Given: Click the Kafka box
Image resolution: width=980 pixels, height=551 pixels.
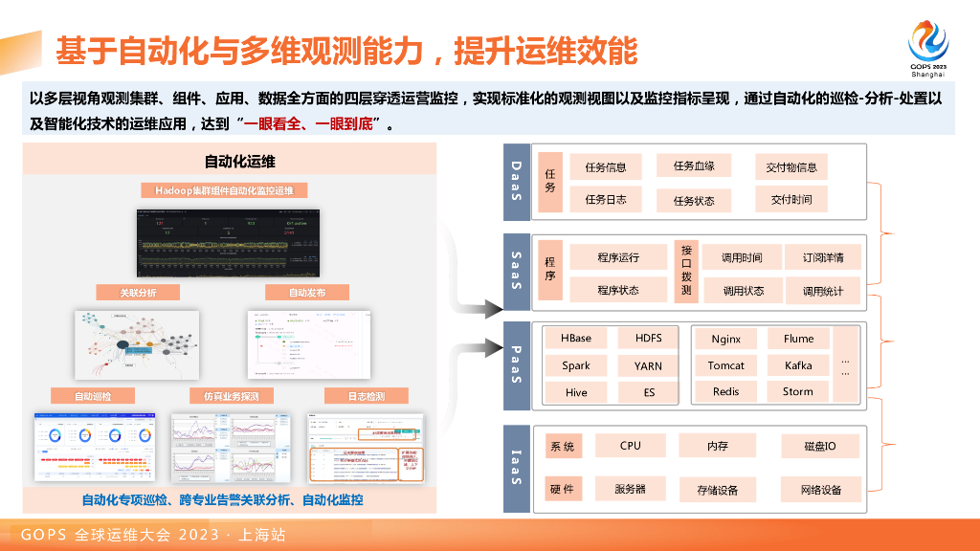Looking at the screenshot, I should tap(798, 365).
